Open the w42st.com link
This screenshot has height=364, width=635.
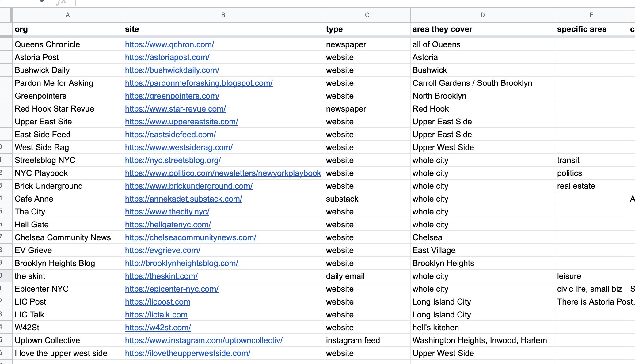pyautogui.click(x=158, y=328)
